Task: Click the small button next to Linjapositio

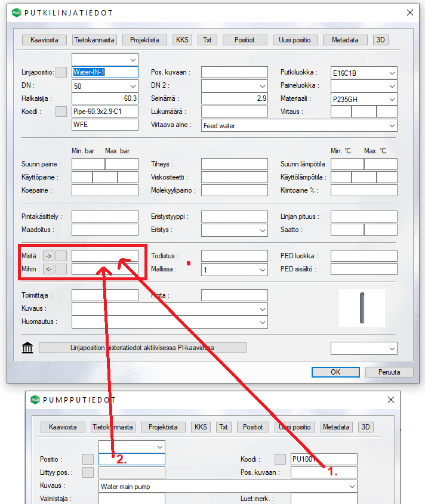Action: (x=61, y=72)
